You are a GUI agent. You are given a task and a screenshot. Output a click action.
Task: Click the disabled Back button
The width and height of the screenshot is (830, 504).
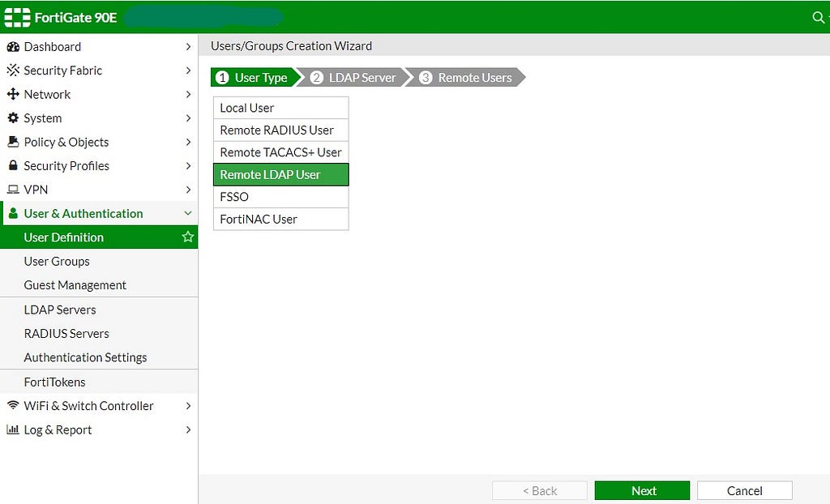(540, 491)
